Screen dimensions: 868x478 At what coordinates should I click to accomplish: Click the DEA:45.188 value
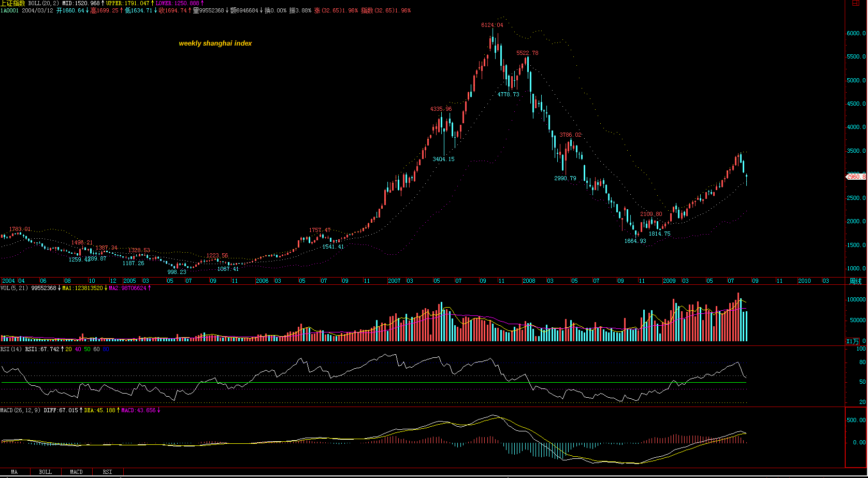99,410
